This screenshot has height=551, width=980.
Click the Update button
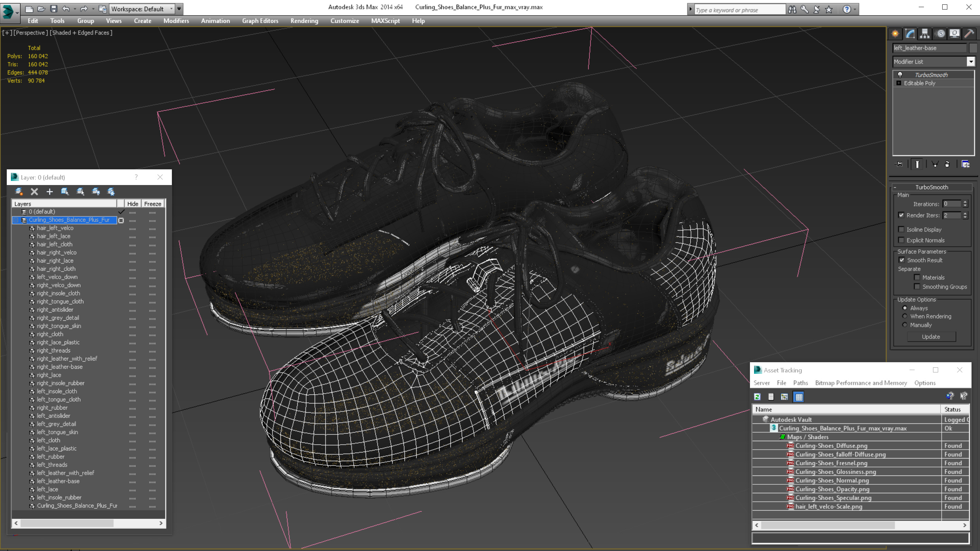[x=931, y=336]
